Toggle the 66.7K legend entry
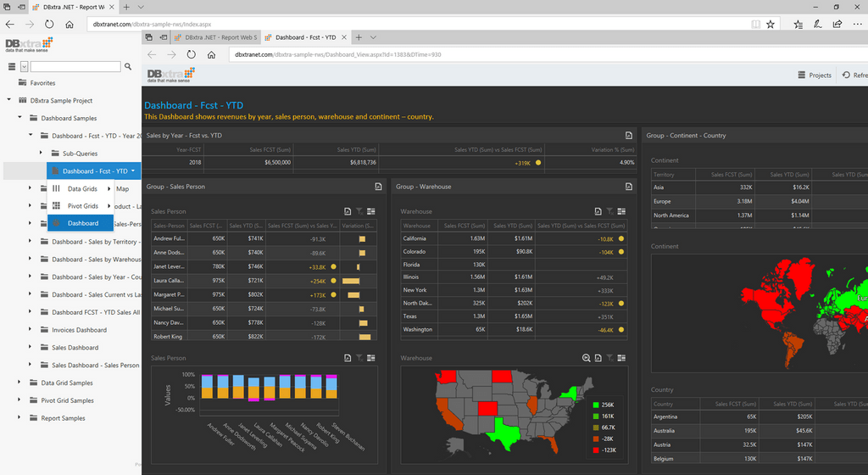The height and width of the screenshot is (475, 868). coord(604,427)
